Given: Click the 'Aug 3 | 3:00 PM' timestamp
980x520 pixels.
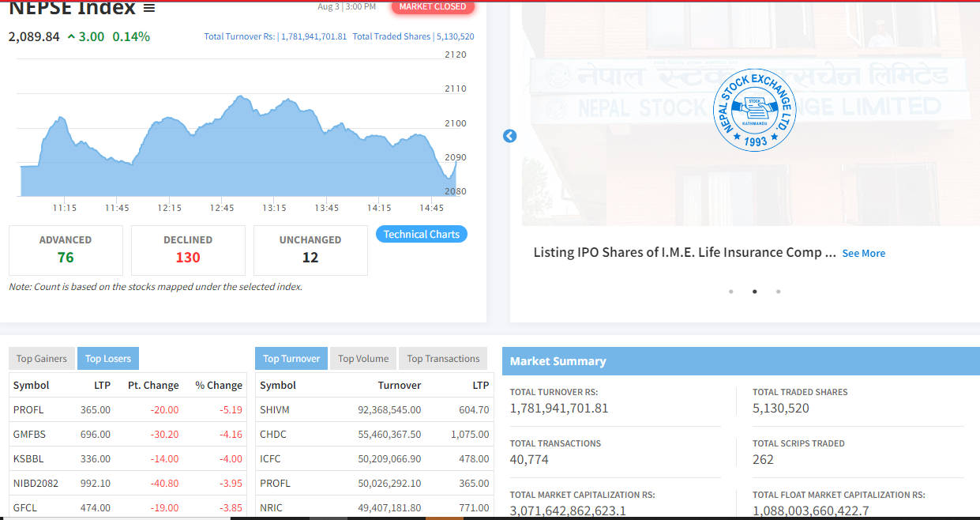Looking at the screenshot, I should click(347, 7).
